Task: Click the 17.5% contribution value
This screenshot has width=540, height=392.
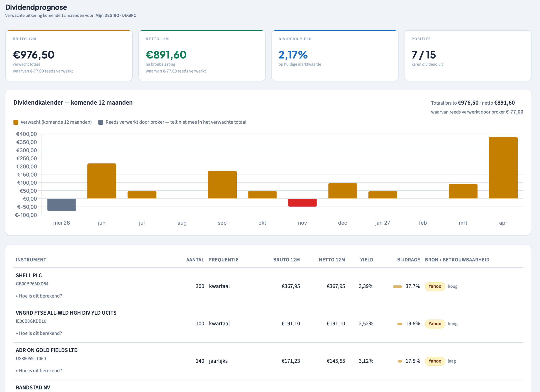Action: click(x=413, y=361)
